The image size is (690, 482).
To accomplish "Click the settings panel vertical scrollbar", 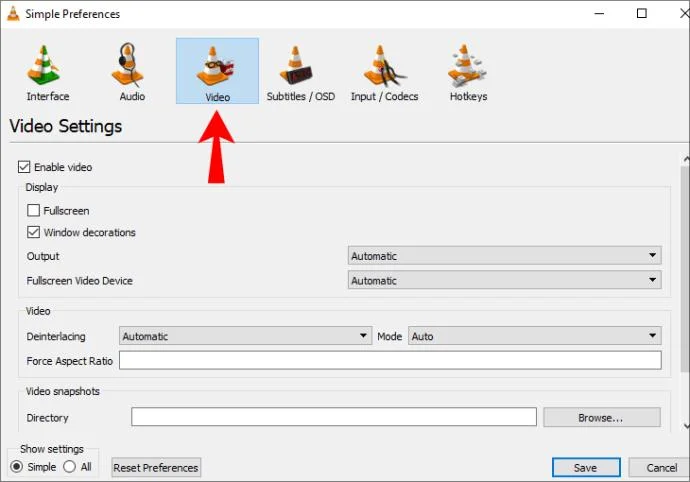I will [686, 269].
